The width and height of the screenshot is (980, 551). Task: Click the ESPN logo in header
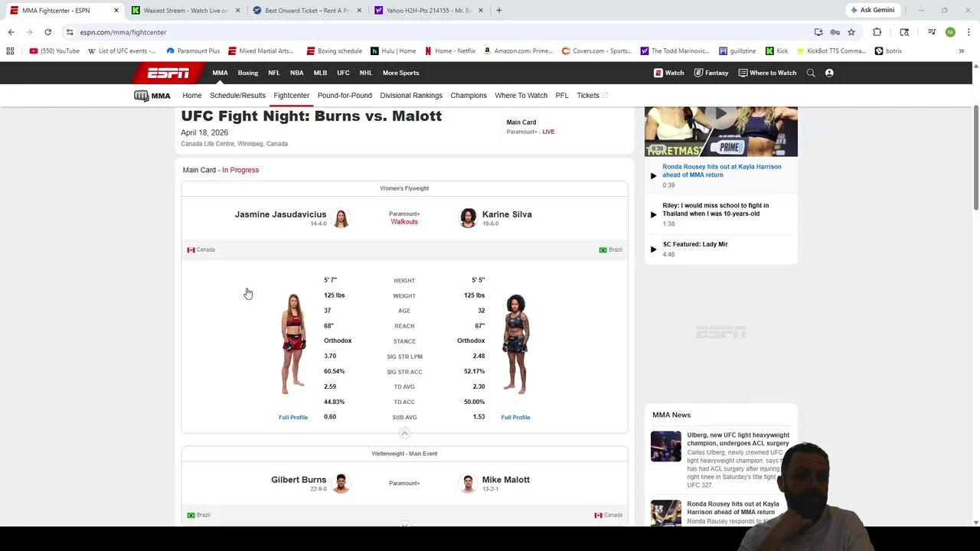[x=168, y=73]
